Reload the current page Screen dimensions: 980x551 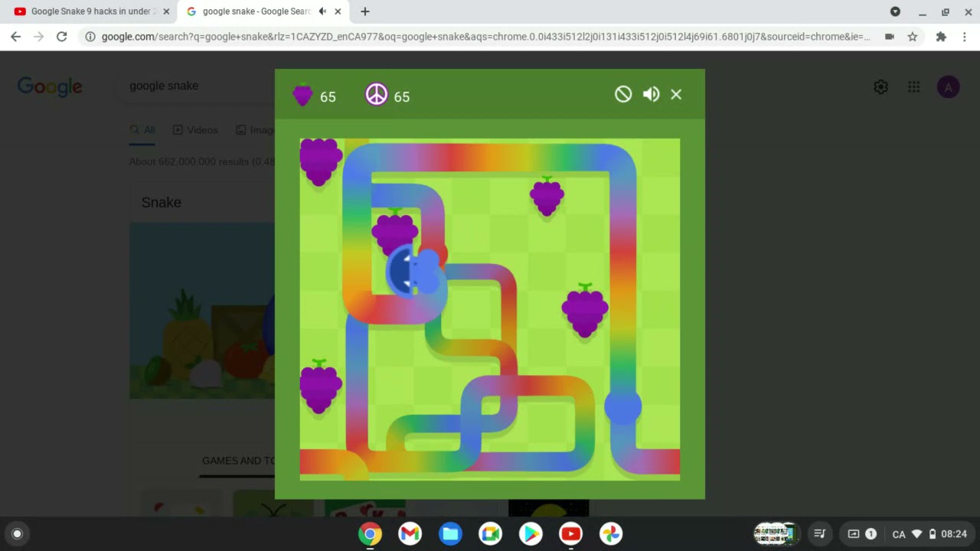62,36
